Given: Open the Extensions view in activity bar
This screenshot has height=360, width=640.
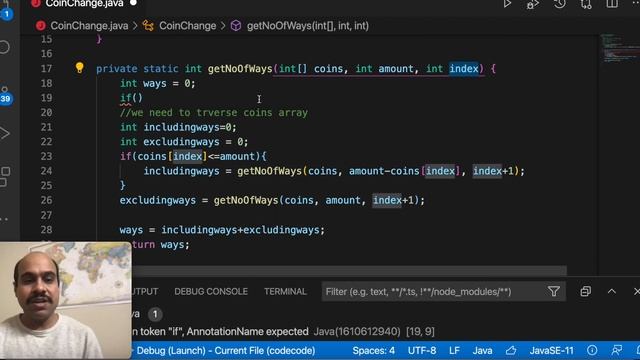Looking at the screenshot, I should (x=5, y=176).
